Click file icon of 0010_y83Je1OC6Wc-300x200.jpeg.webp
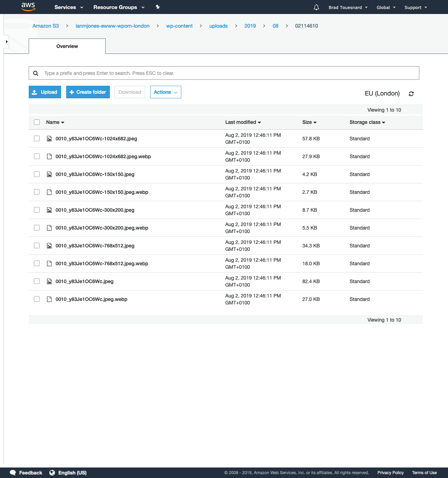 tap(49, 228)
